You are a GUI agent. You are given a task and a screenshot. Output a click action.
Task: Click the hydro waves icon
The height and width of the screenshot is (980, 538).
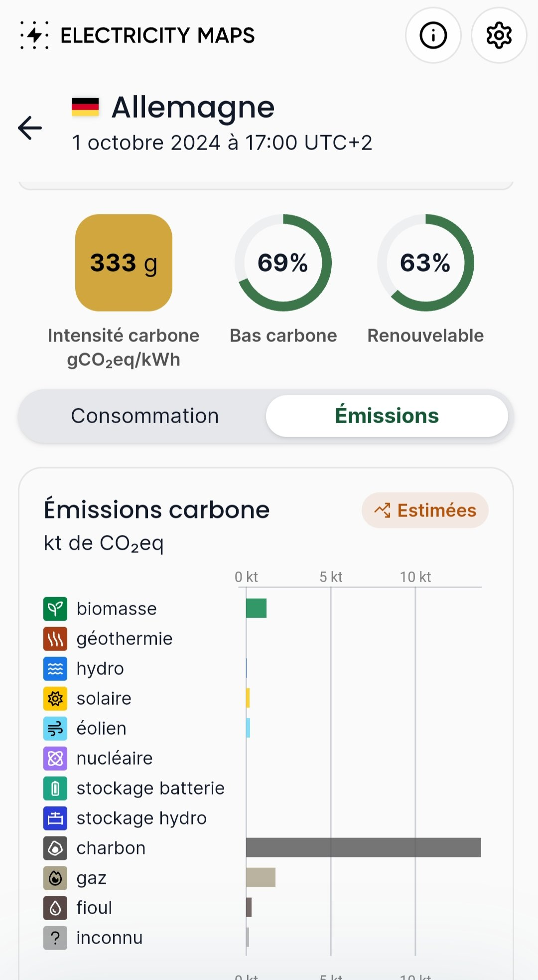click(x=55, y=668)
